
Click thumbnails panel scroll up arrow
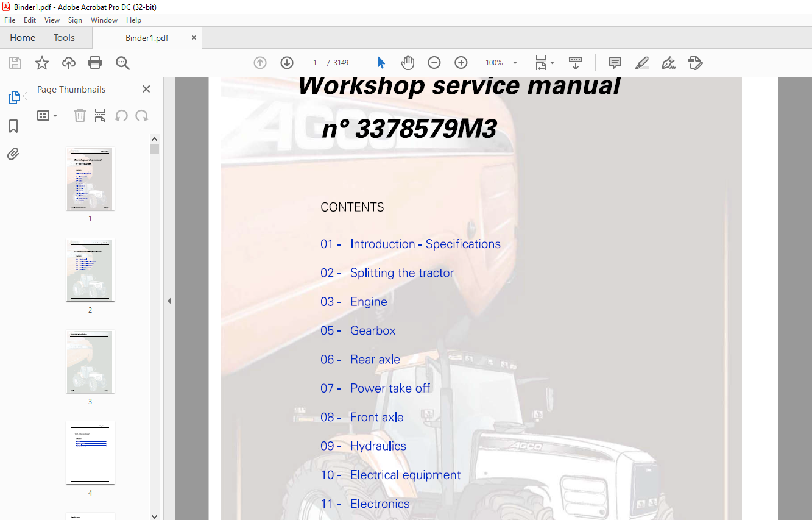point(155,138)
